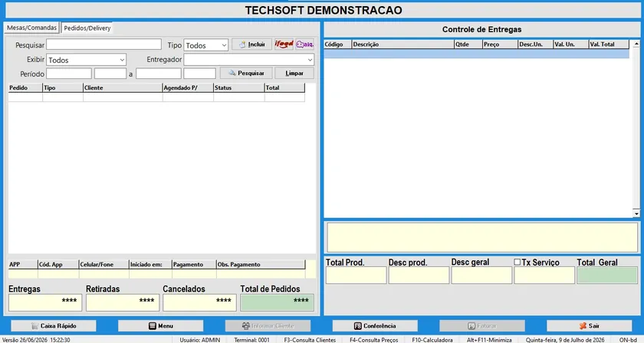Click the Desc prod. value field
The height and width of the screenshot is (343, 644).
click(419, 275)
